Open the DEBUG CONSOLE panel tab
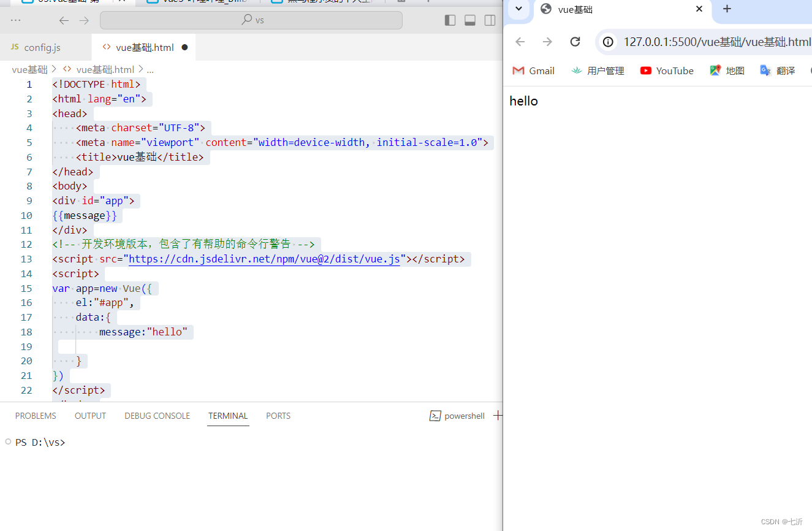This screenshot has height=531, width=812. coord(157,416)
